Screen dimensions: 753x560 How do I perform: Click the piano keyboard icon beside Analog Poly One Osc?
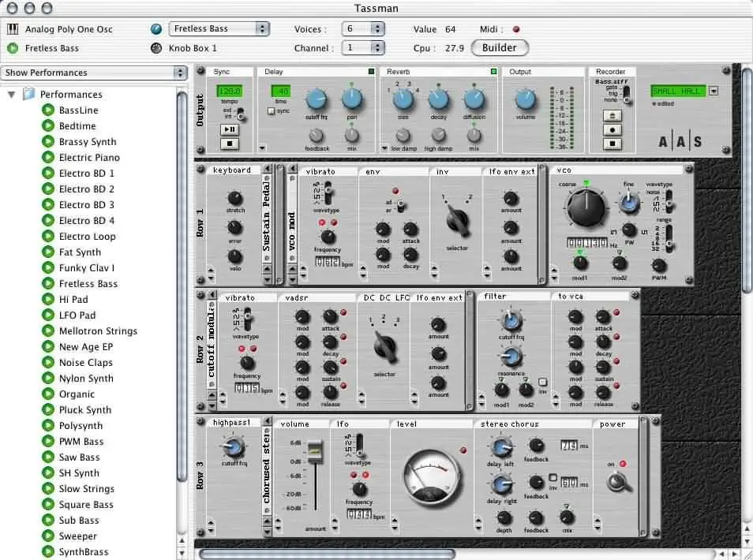(13, 29)
